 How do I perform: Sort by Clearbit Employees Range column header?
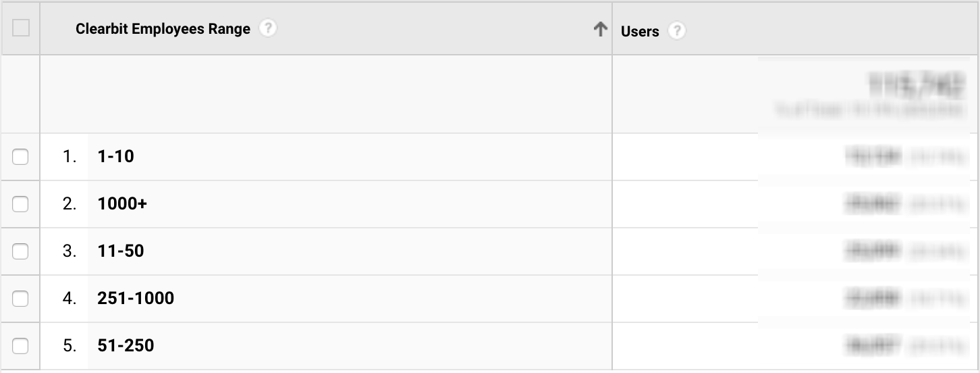[163, 29]
